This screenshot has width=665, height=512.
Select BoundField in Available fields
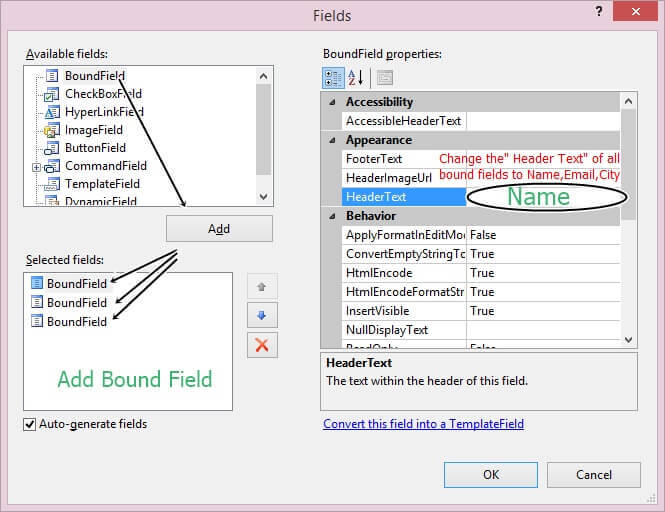[94, 76]
